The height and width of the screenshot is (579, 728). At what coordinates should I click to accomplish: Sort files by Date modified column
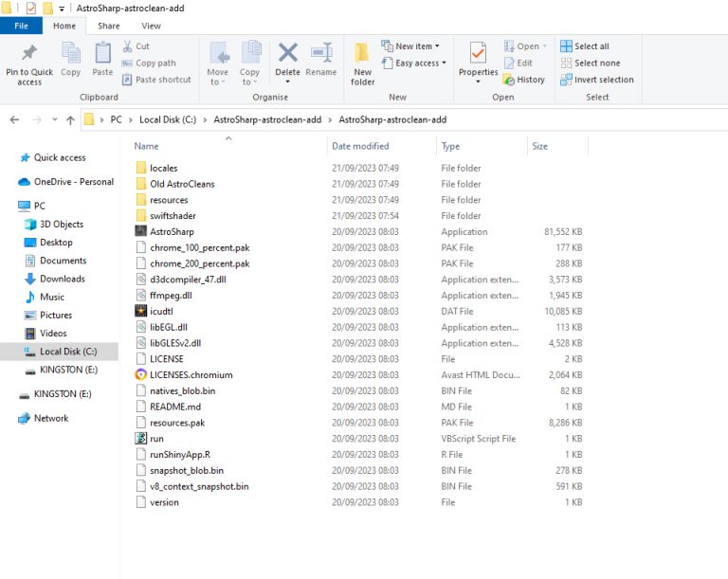(360, 146)
